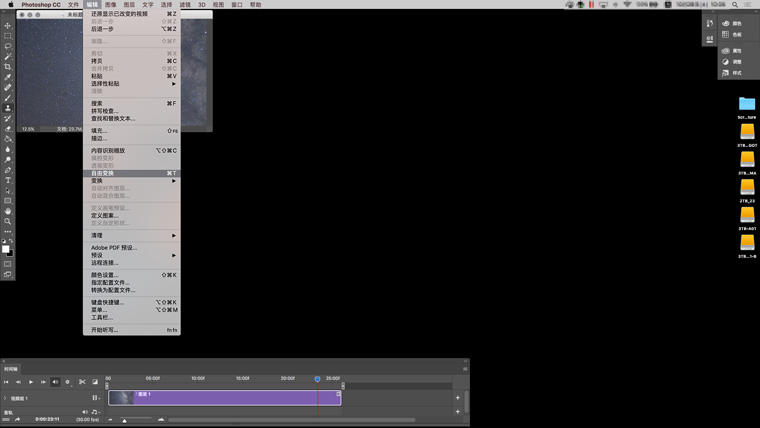Select the Path Selection tool
Screen dimensions: 760x428
pos(8,190)
